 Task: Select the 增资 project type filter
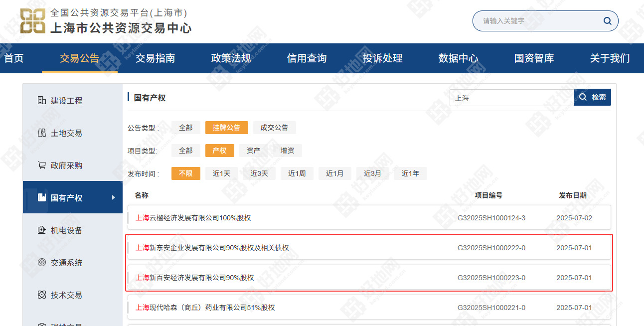[x=288, y=151]
